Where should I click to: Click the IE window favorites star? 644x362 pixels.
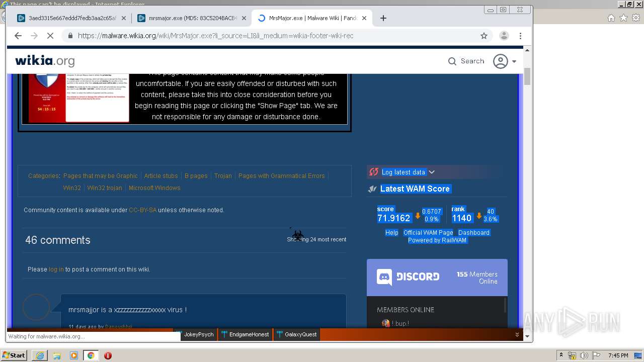pos(623,18)
